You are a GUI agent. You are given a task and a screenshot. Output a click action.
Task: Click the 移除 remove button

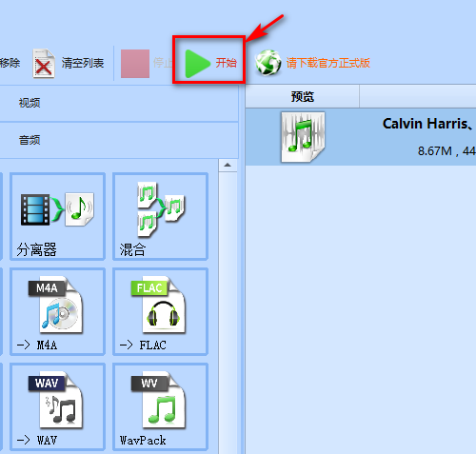(x=10, y=63)
